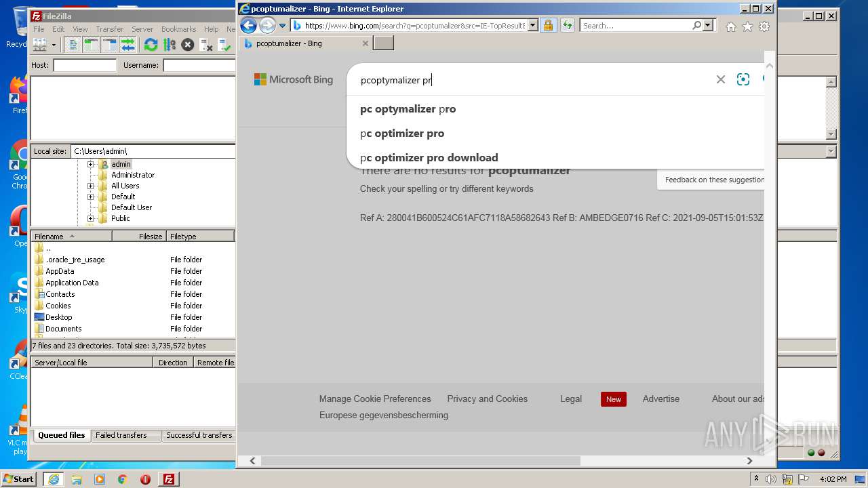Open the Advertise footer link
868x488 pixels.
tap(661, 399)
